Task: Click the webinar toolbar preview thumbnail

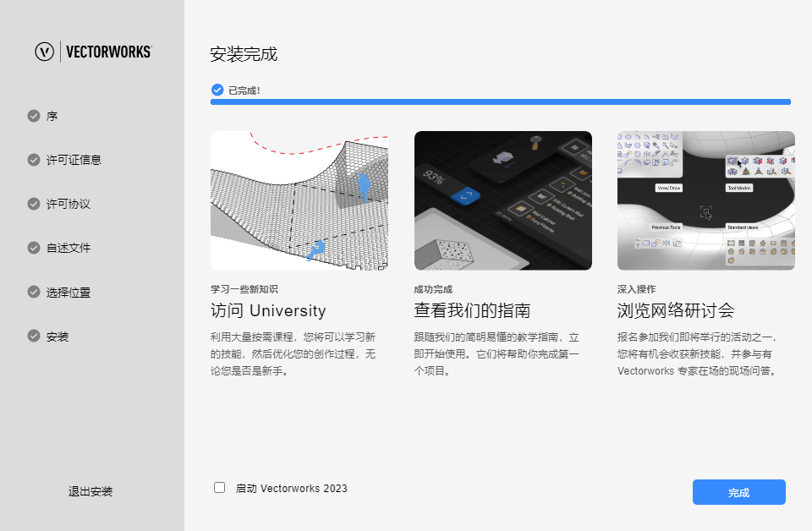Action: point(705,200)
